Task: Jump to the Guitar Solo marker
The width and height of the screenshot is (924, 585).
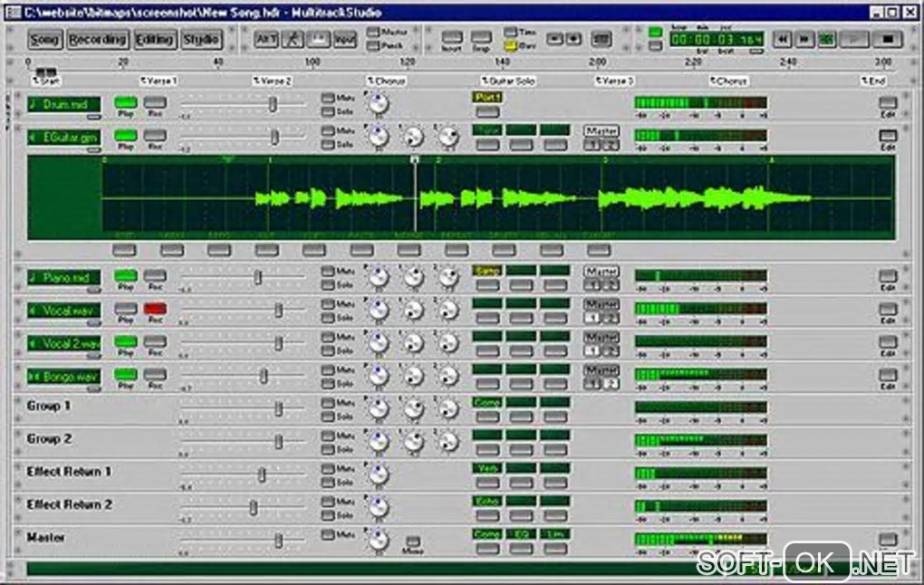Action: [508, 81]
